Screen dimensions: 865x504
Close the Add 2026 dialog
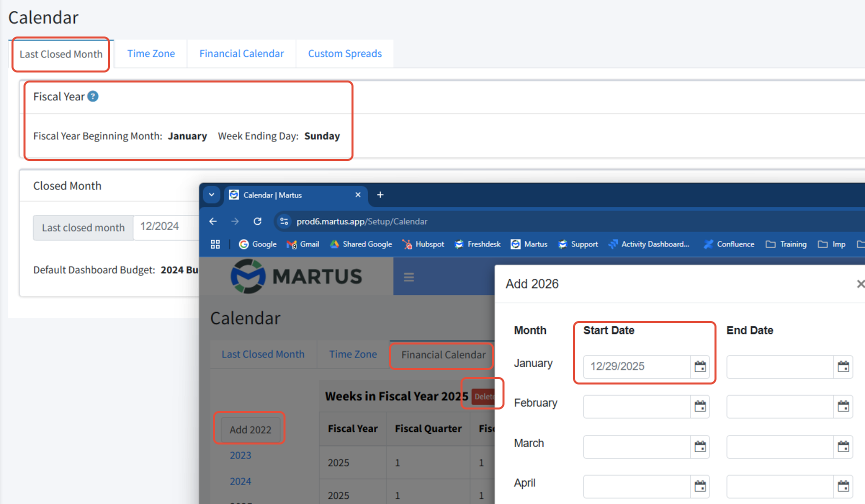pos(860,284)
